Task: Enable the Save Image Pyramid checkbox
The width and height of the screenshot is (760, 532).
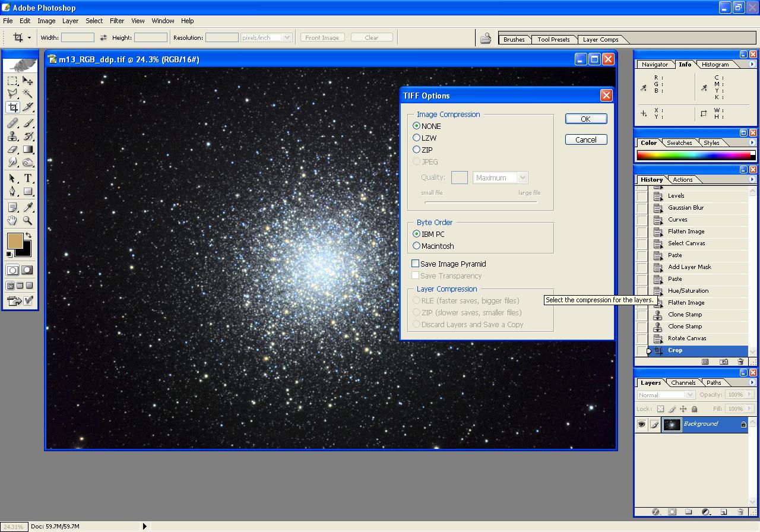Action: point(415,264)
